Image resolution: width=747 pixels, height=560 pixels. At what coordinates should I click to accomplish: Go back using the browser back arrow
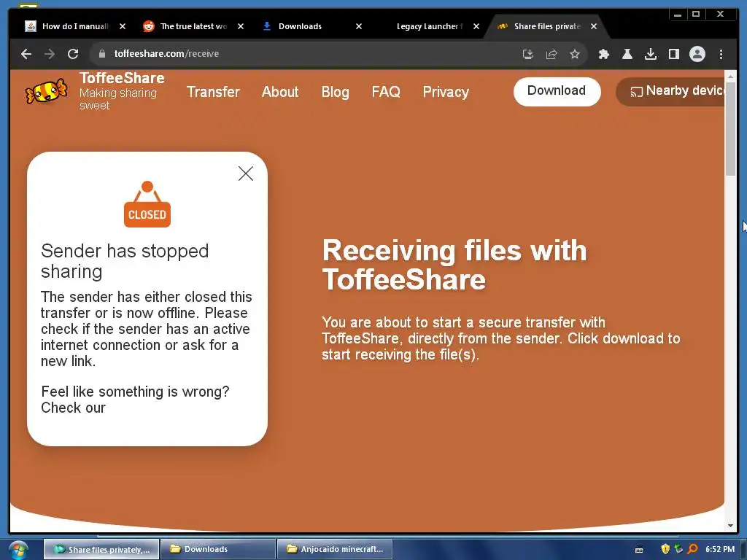[x=26, y=54]
